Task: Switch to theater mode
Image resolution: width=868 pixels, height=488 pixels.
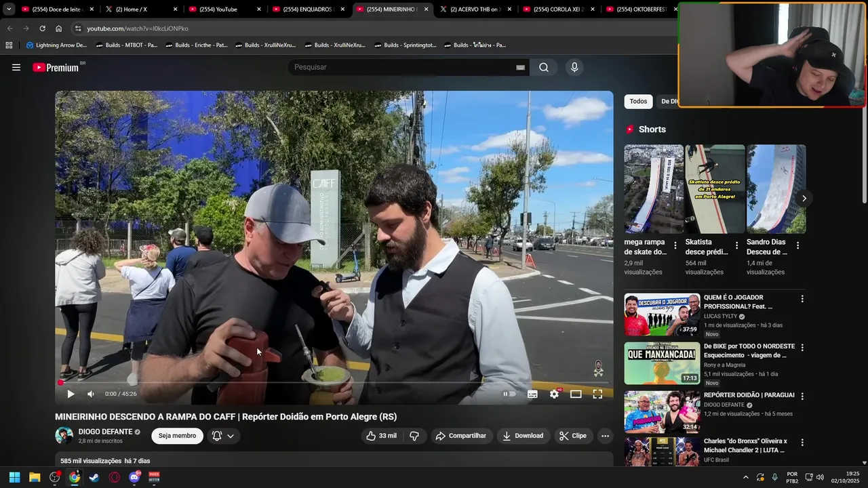Action: 576,394
